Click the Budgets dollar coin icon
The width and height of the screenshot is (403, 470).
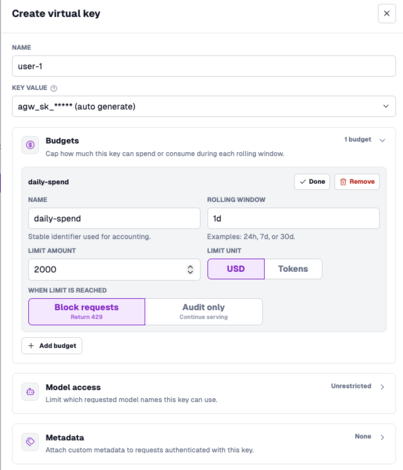(x=30, y=145)
